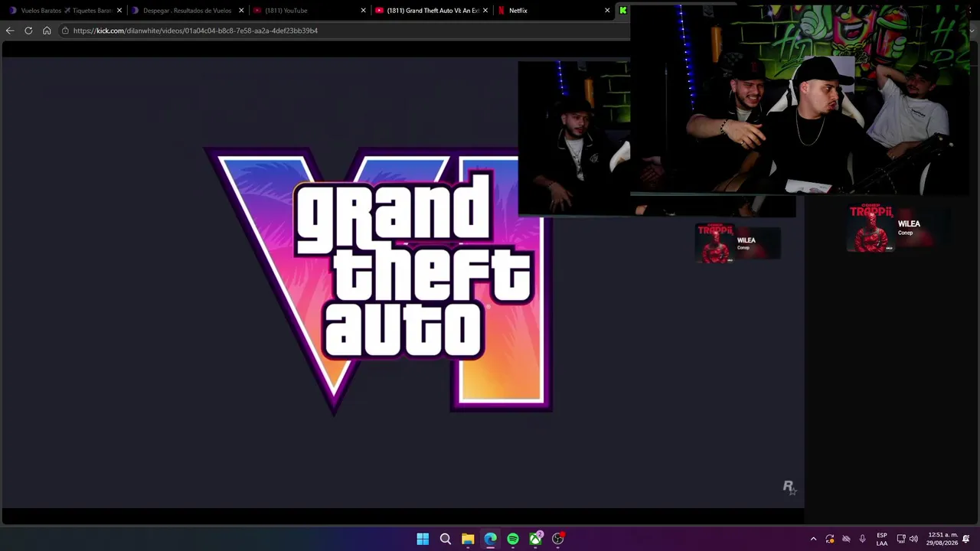980x551 pixels.
Task: Click the smaller WILEA song card
Action: click(737, 243)
